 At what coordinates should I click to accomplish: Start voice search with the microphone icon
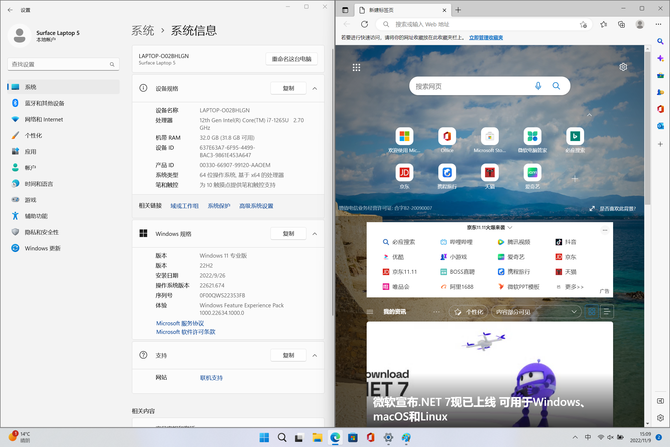[538, 86]
